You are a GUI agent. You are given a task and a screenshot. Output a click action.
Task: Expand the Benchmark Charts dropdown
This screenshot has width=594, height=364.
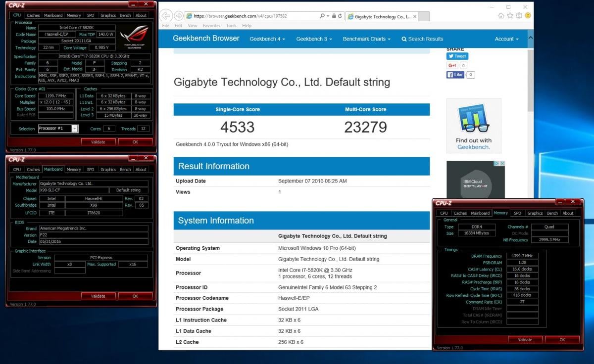click(366, 39)
